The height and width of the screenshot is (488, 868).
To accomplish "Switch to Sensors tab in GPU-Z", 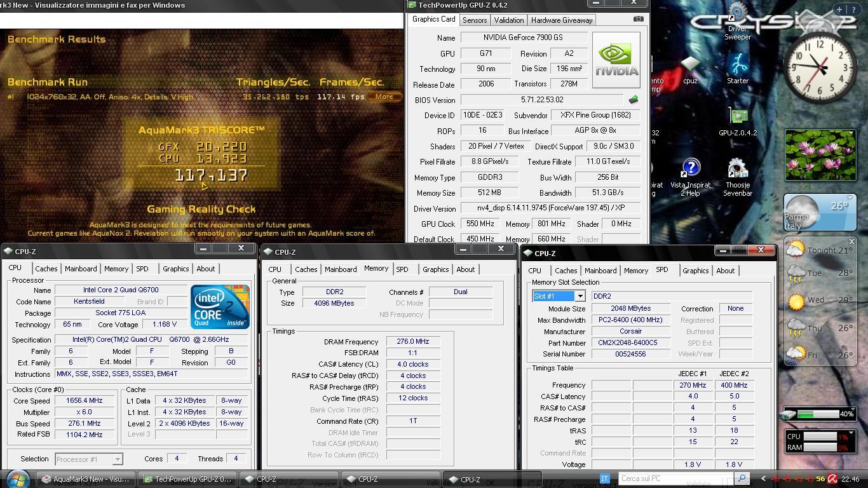I will 475,20.
